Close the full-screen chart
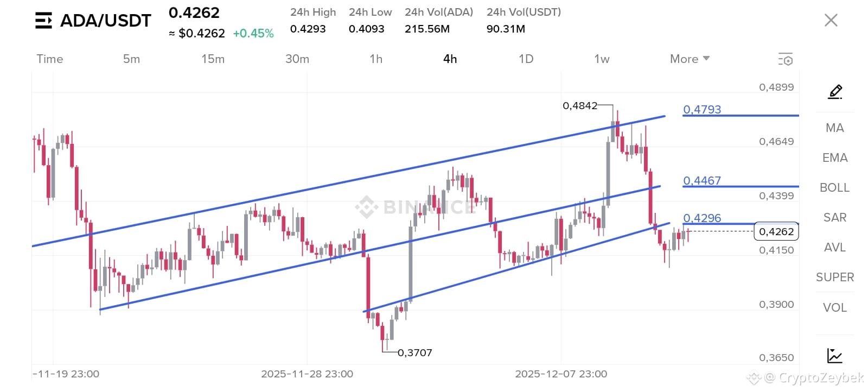Viewport: 868px width, 391px height. tap(831, 21)
